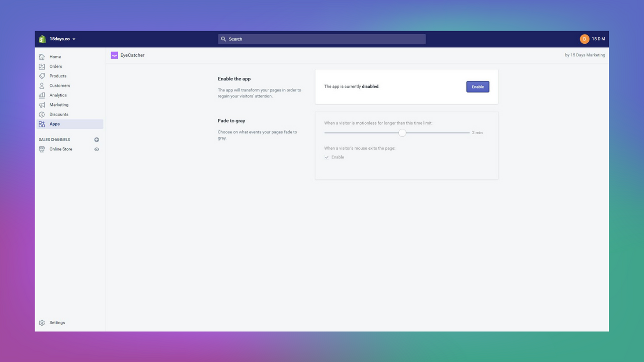
Task: Click the time limit slider track
Action: (396, 133)
